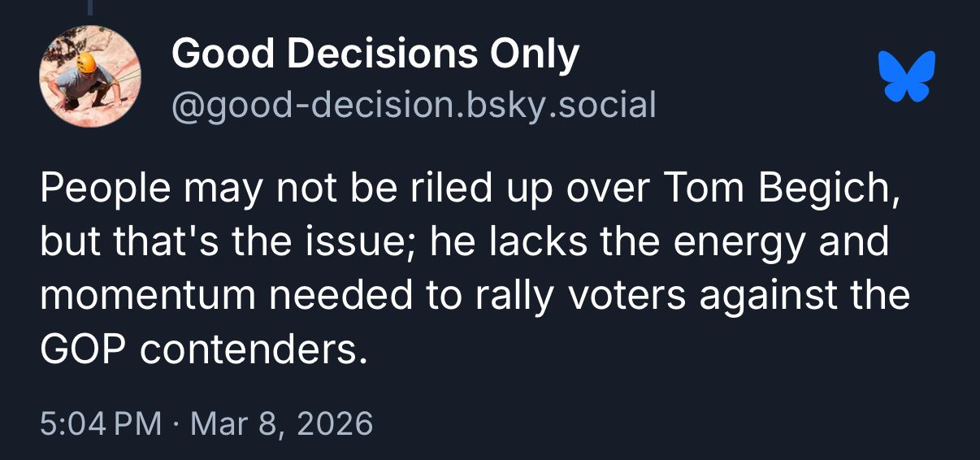Click the thread connector line above avatar
The height and width of the screenshot is (460, 980).
(89, 7)
